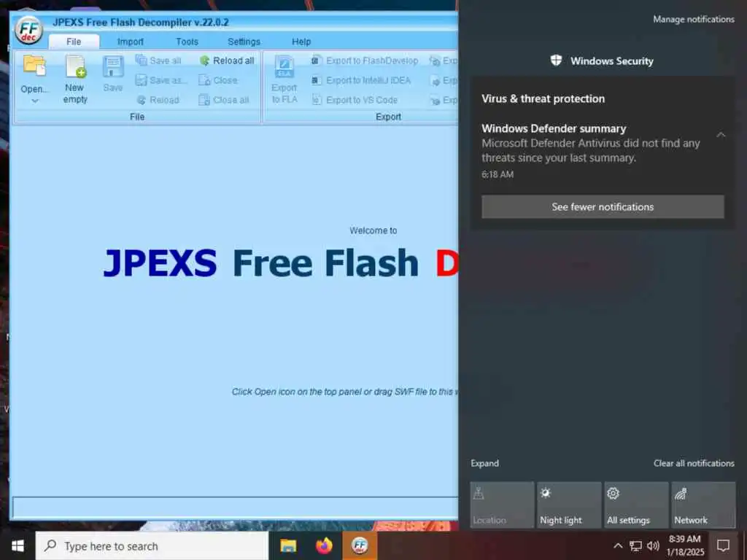Image resolution: width=747 pixels, height=560 pixels.
Task: Click See fewer notifications button
Action: pyautogui.click(x=603, y=206)
